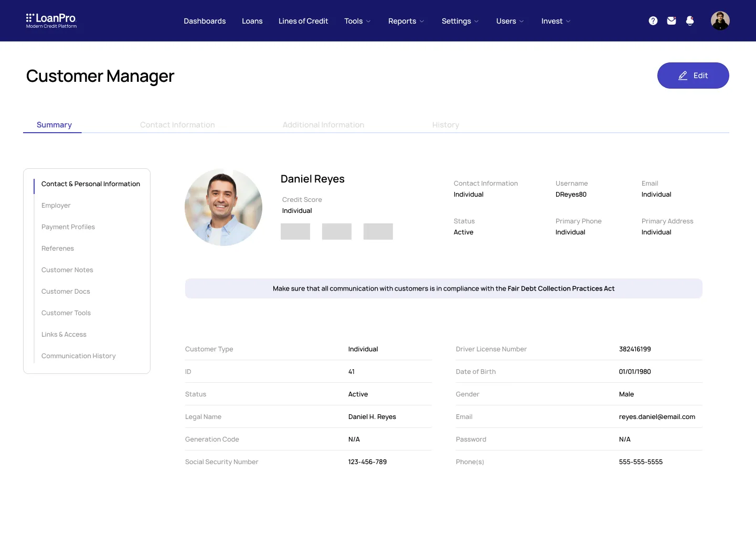Select Payment Profiles in sidebar
The width and height of the screenshot is (756, 537).
tap(68, 227)
